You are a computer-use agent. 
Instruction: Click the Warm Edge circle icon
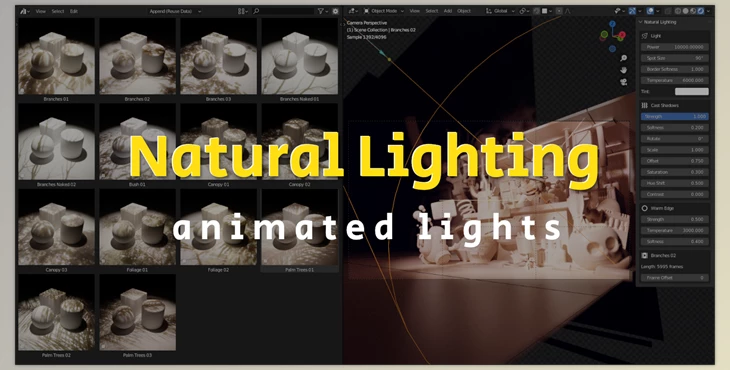645,208
